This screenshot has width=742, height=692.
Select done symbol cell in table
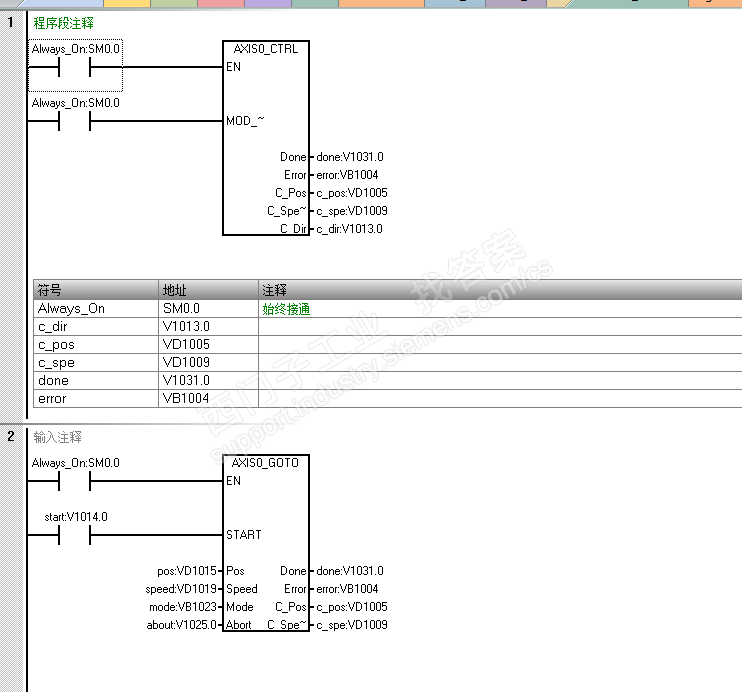pyautogui.click(x=96, y=381)
